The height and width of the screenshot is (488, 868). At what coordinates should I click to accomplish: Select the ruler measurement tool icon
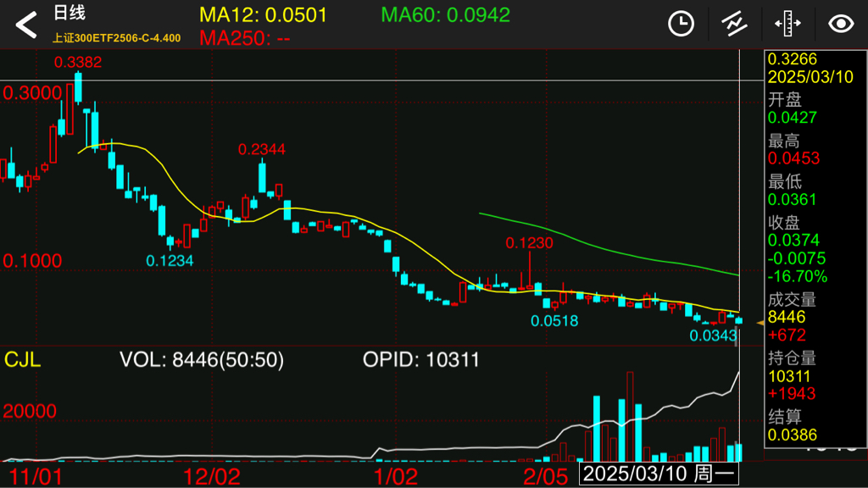787,24
